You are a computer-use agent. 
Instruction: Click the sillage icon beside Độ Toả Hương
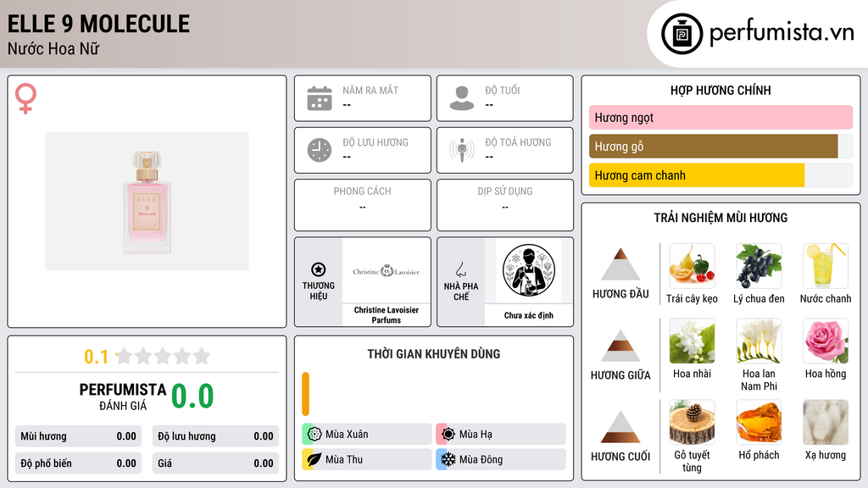point(462,150)
